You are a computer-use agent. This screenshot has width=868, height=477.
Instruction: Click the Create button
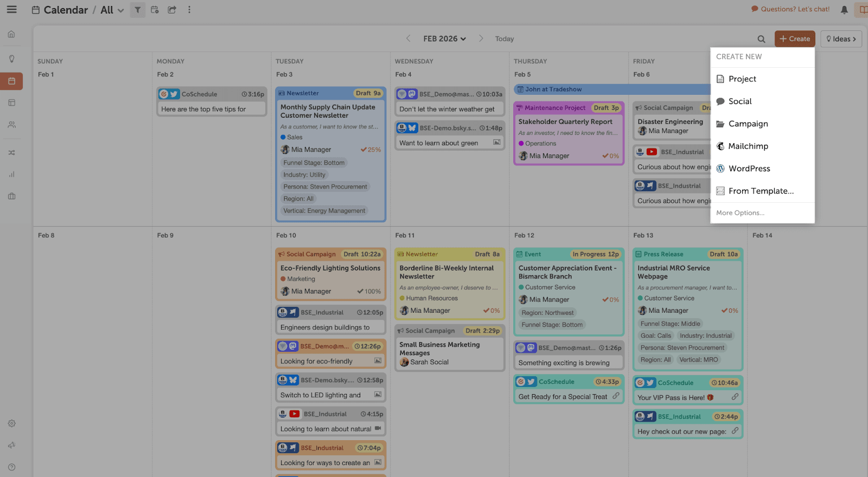pos(795,38)
